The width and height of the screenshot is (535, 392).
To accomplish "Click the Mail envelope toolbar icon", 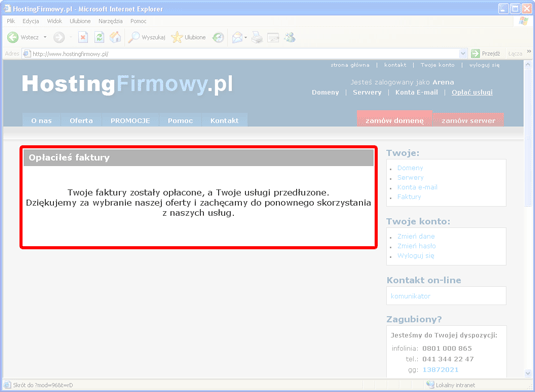I will (237, 37).
